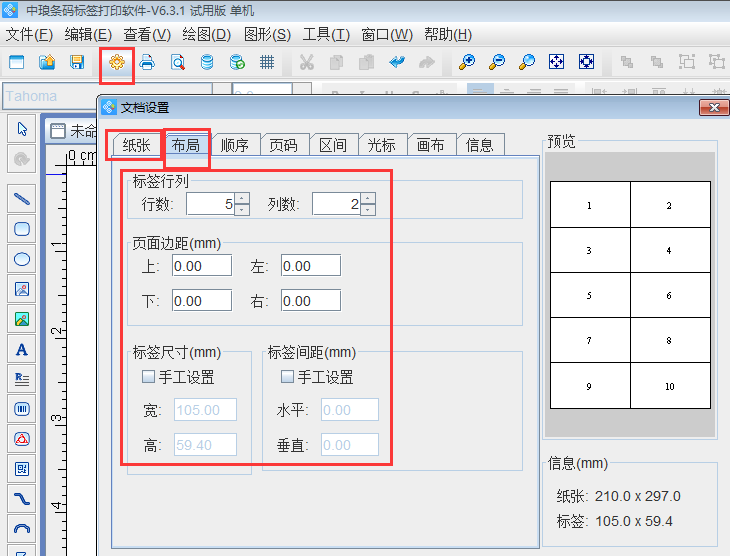Image resolution: width=730 pixels, height=556 pixels.
Task: Enable manual setting for label spacing
Action: pyautogui.click(x=287, y=377)
